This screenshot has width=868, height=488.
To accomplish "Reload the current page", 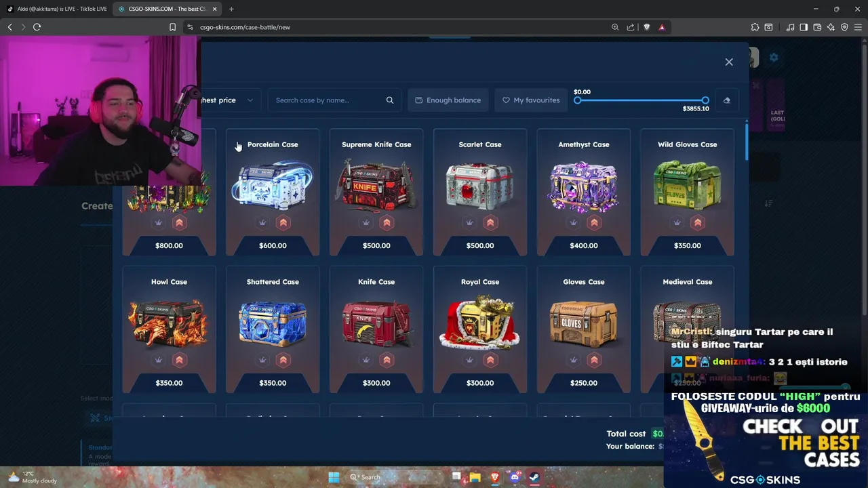I will pos(37,27).
